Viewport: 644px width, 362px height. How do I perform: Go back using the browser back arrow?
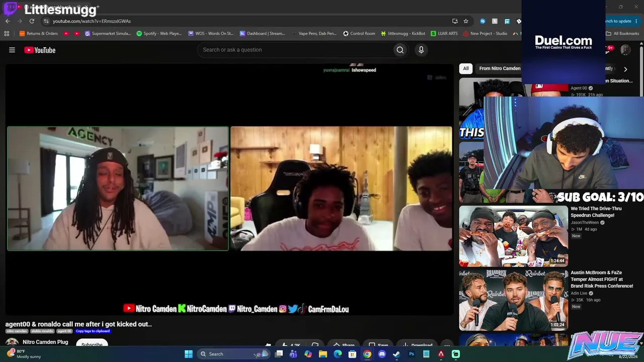pos(8,21)
